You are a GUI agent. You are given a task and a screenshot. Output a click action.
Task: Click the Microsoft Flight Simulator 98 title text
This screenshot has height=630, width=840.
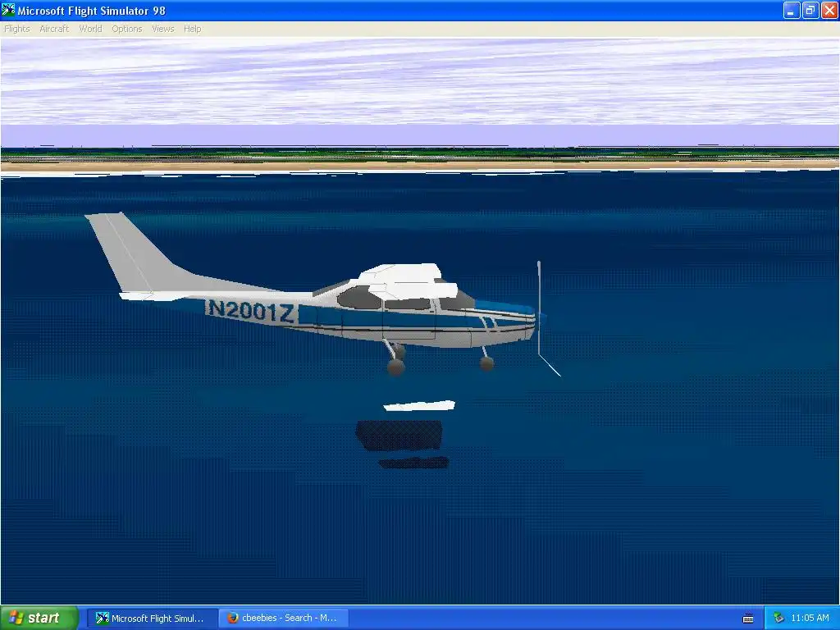coord(92,11)
